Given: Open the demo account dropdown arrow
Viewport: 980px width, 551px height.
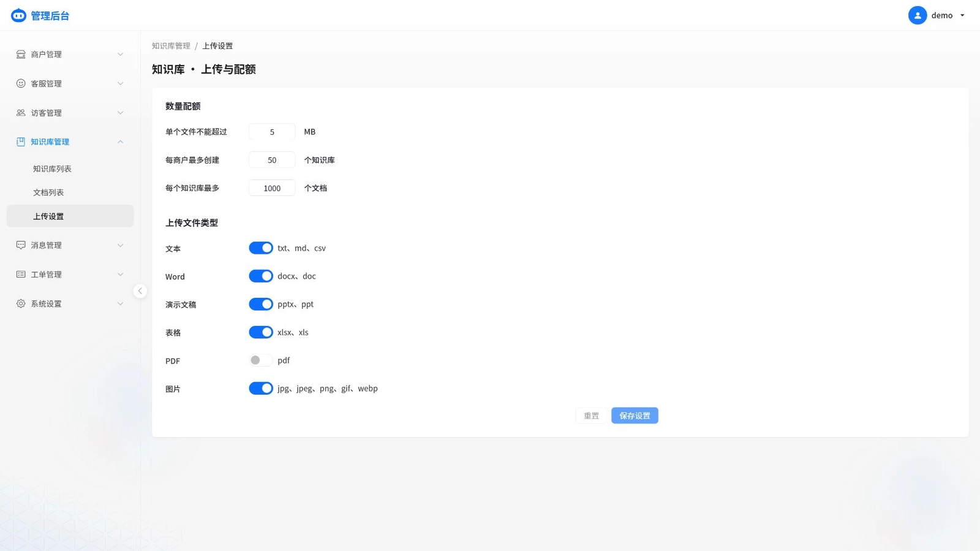Looking at the screenshot, I should [962, 15].
